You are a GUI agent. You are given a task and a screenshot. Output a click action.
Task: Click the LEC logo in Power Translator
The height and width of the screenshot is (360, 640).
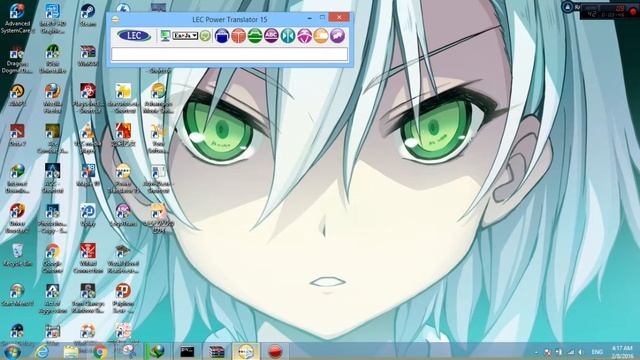click(x=134, y=36)
